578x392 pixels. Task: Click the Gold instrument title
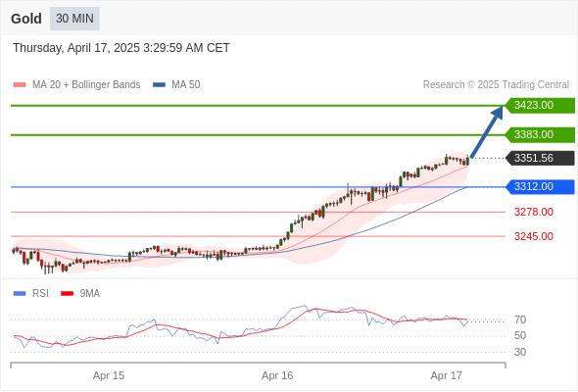(x=26, y=19)
